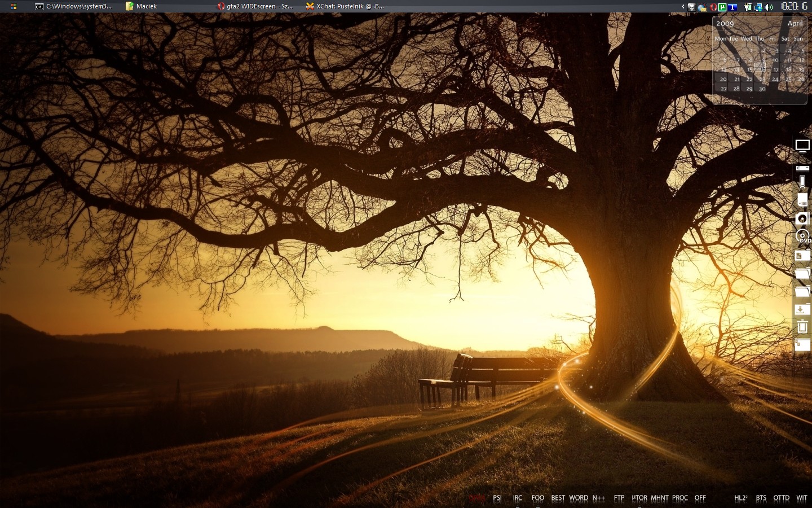Switch to Maciek taskbar window
Image resolution: width=812 pixels, height=508 pixels.
pos(142,6)
